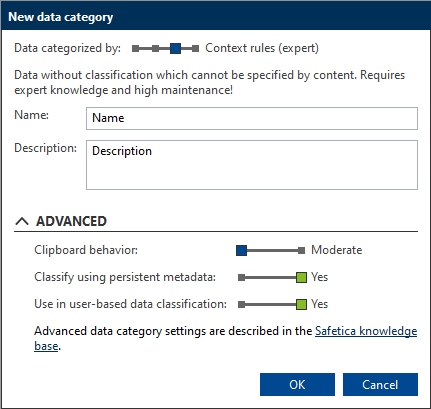Viewport: 431px width, 409px height.
Task: Click the Moderate label next to clipboard slider
Action: (x=336, y=250)
